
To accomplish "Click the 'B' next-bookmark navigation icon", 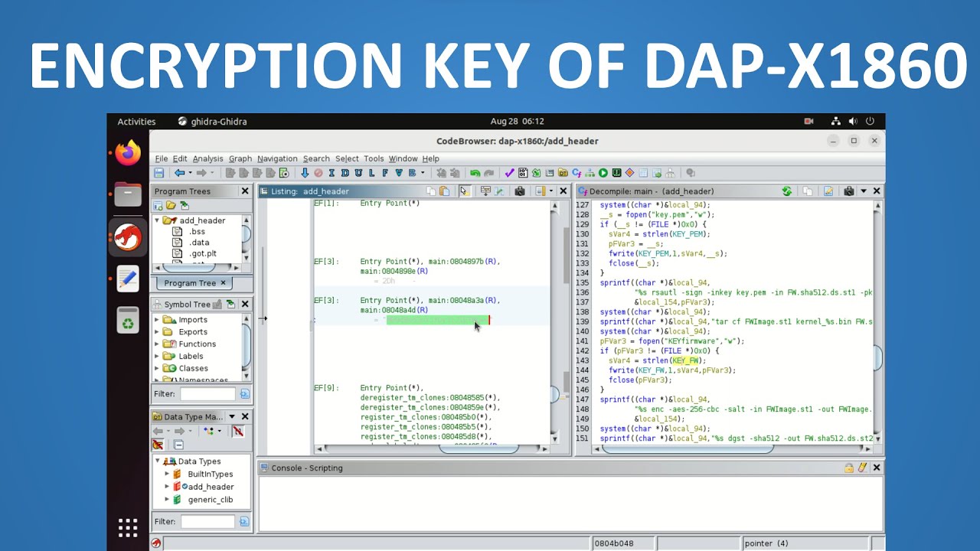I will [x=412, y=173].
